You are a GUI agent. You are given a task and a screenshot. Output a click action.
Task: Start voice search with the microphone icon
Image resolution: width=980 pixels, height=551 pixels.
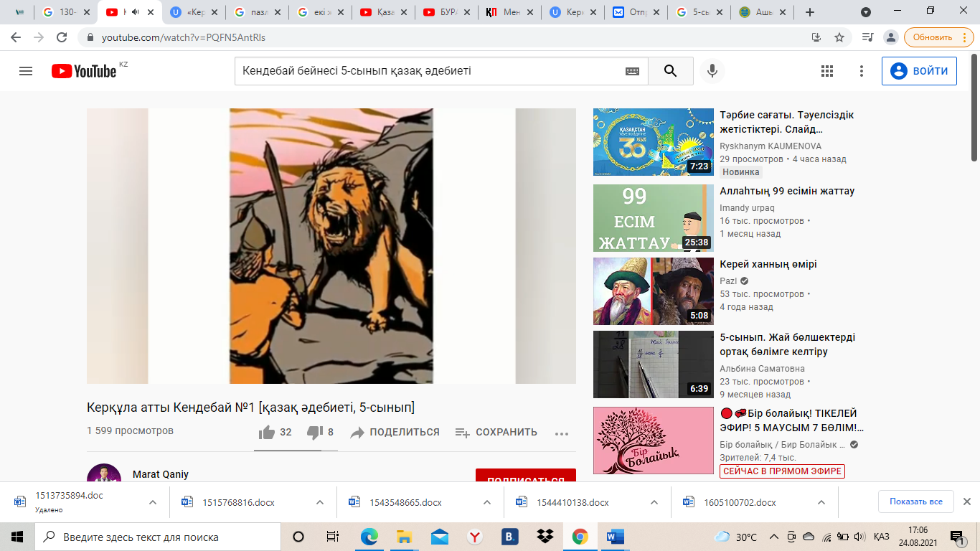pos(712,71)
